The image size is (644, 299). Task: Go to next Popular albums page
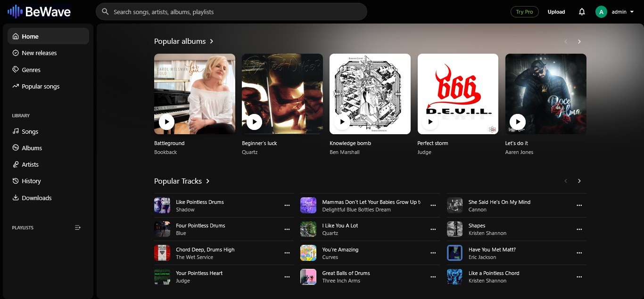point(579,41)
